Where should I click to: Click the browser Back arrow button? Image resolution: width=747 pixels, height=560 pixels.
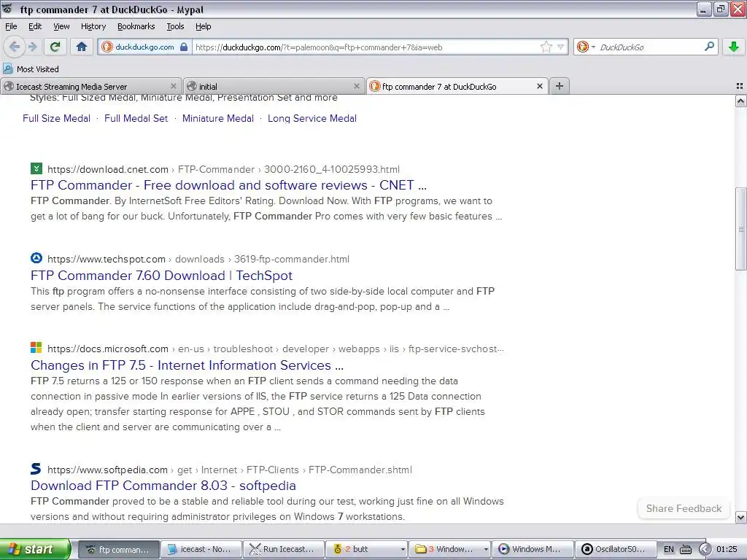pyautogui.click(x=15, y=47)
